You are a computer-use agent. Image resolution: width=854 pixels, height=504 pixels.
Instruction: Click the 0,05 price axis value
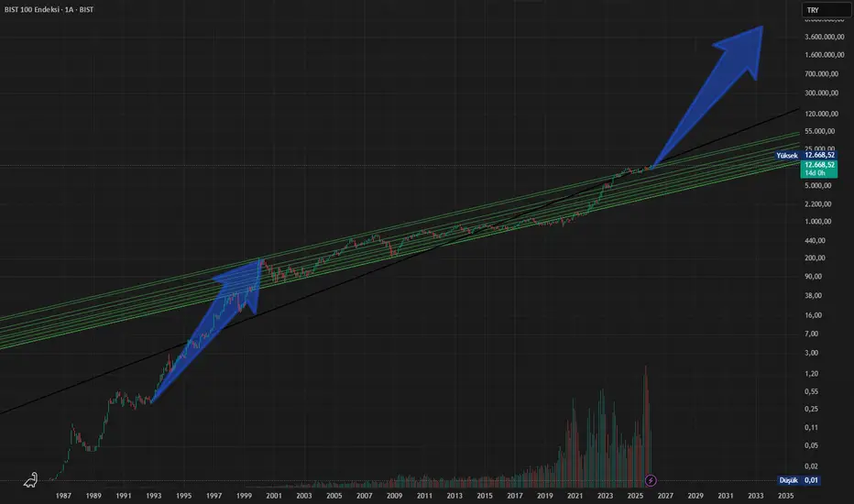[x=812, y=445]
